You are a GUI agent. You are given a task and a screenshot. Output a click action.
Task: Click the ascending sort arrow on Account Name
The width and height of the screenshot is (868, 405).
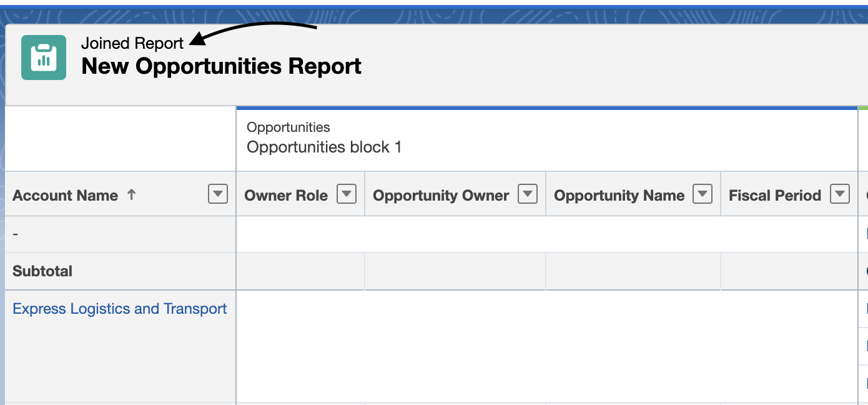[x=131, y=194]
